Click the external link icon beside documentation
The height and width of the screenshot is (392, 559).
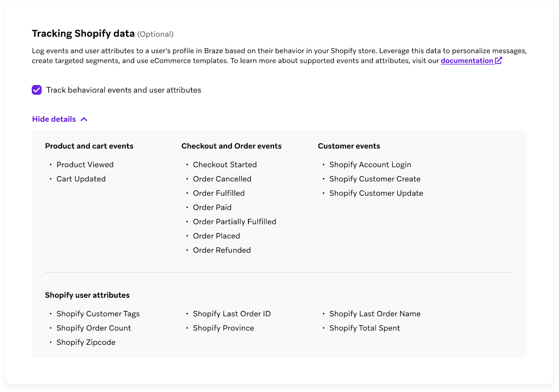[x=499, y=61]
